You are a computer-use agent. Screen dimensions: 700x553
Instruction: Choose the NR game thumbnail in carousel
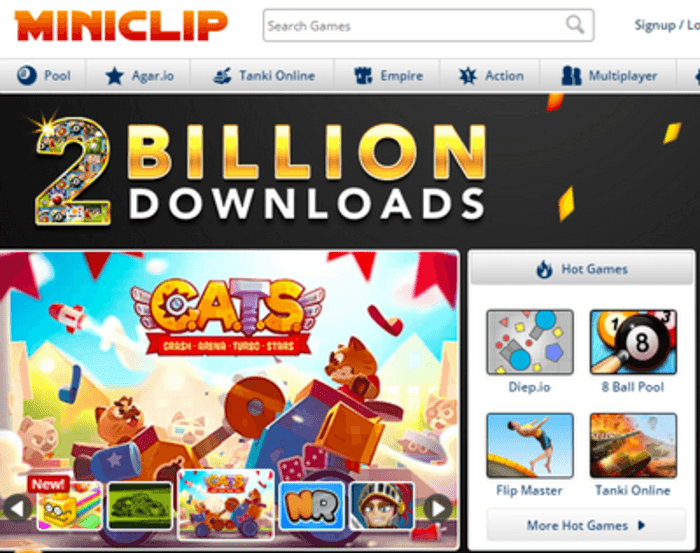pos(312,506)
